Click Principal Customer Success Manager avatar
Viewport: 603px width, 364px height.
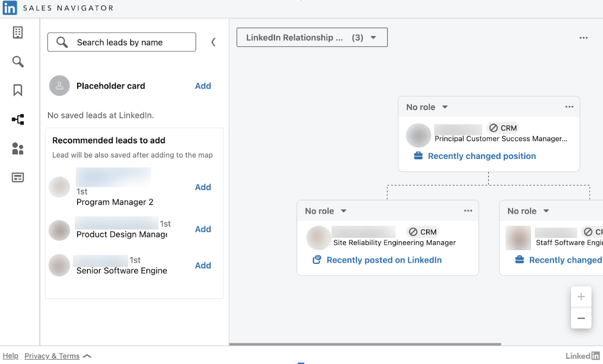(x=419, y=135)
